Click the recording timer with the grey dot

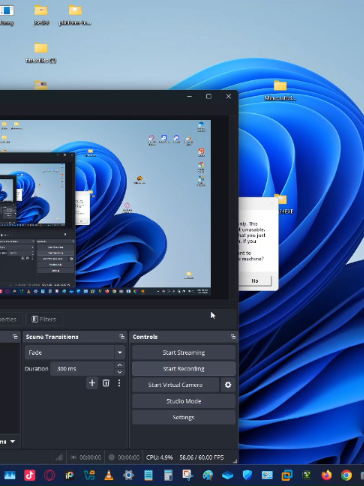coord(124,457)
